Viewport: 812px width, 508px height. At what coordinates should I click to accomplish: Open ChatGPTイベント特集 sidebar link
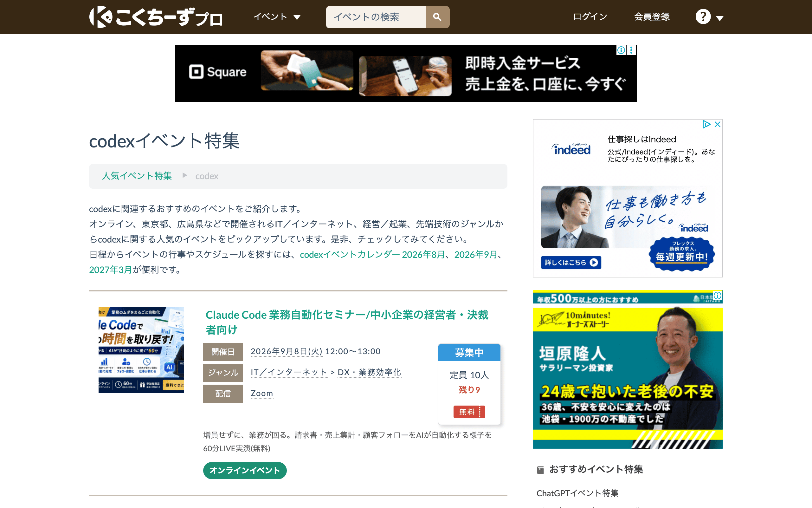[x=577, y=493]
